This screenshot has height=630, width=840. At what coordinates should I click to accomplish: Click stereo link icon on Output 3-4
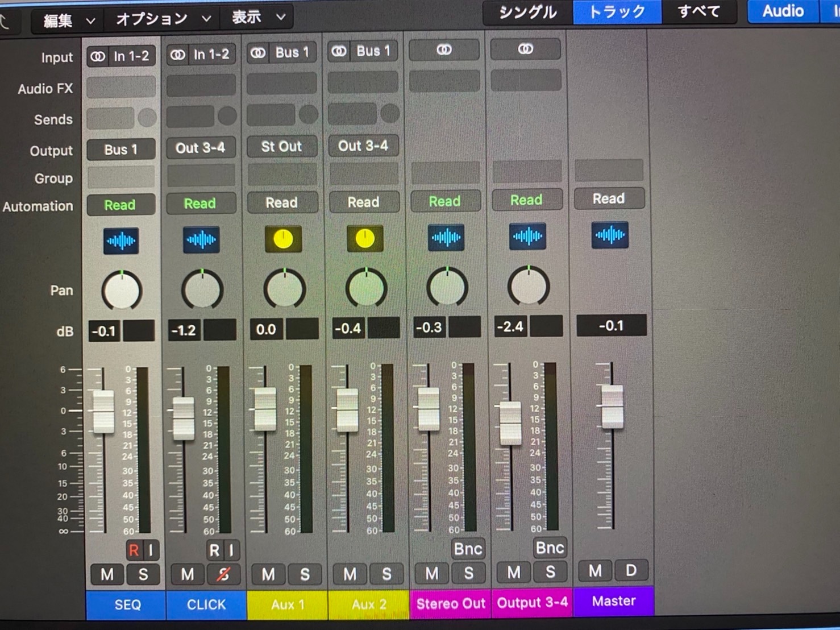tap(526, 49)
